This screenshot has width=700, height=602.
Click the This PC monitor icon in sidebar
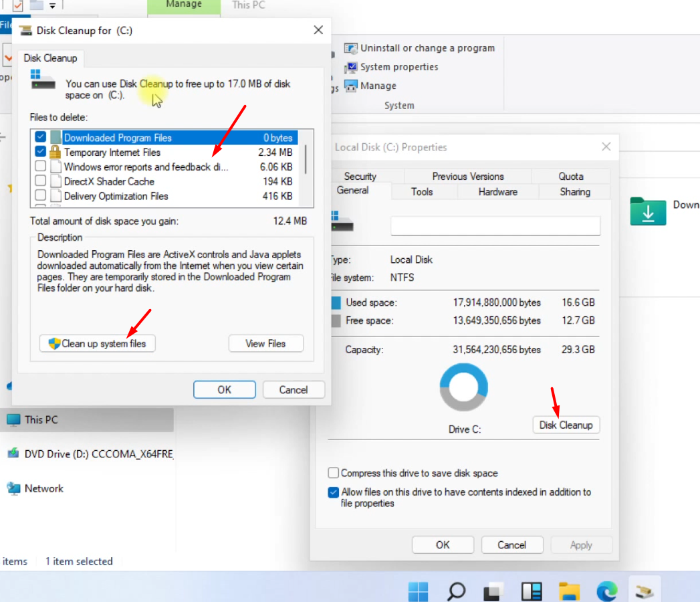click(x=13, y=420)
